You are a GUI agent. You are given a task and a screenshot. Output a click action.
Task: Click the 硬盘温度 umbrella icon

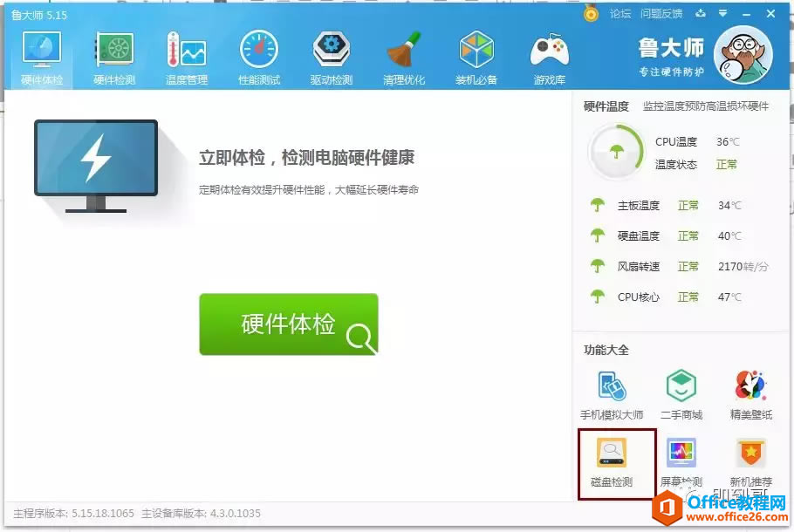(x=598, y=235)
